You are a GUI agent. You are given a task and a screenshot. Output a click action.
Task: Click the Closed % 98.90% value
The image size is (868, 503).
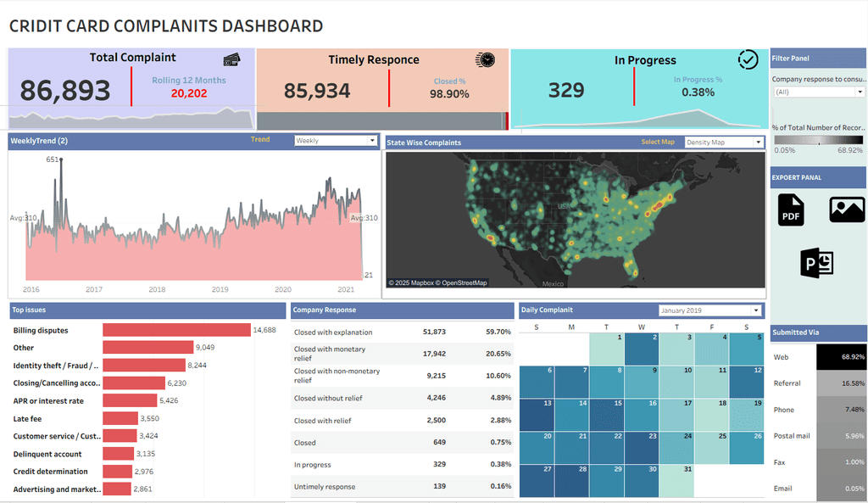point(449,94)
